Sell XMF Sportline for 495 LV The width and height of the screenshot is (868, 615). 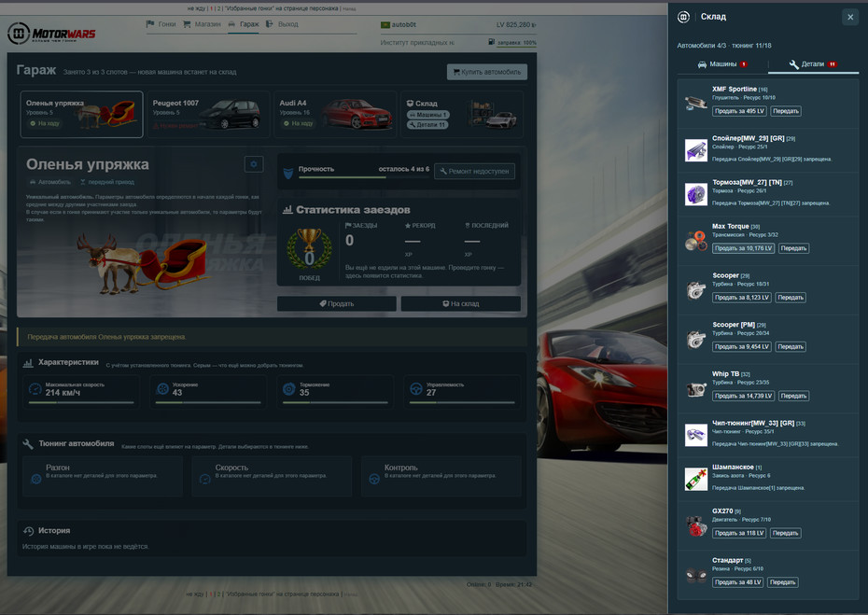pos(739,111)
